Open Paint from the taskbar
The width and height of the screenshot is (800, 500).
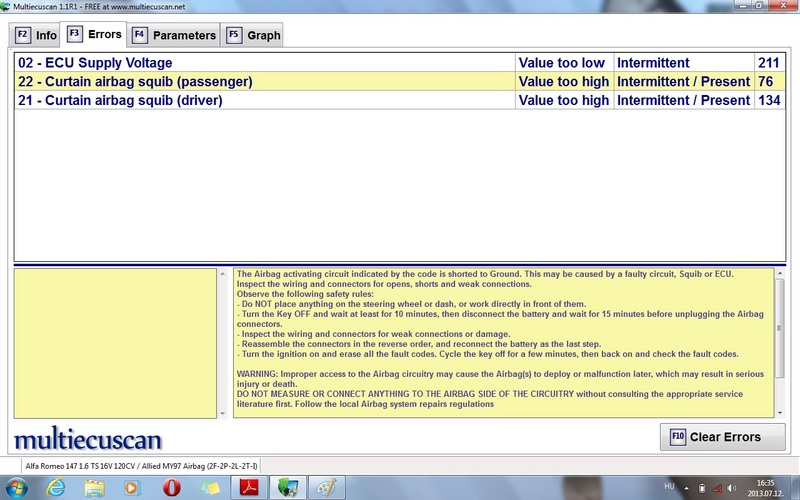click(x=327, y=488)
